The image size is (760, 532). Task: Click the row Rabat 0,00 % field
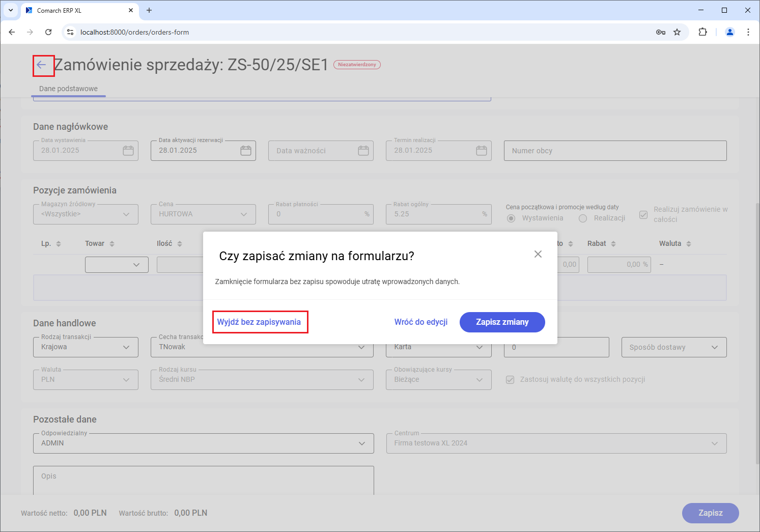(x=619, y=265)
